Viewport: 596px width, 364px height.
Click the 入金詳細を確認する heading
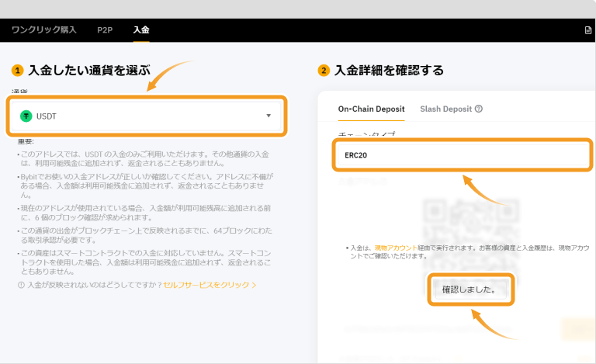click(x=390, y=71)
